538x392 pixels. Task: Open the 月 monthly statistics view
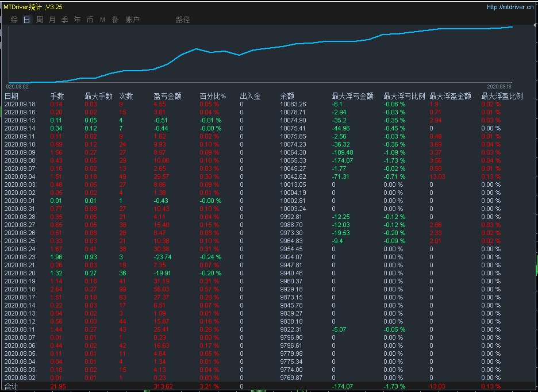(51, 19)
